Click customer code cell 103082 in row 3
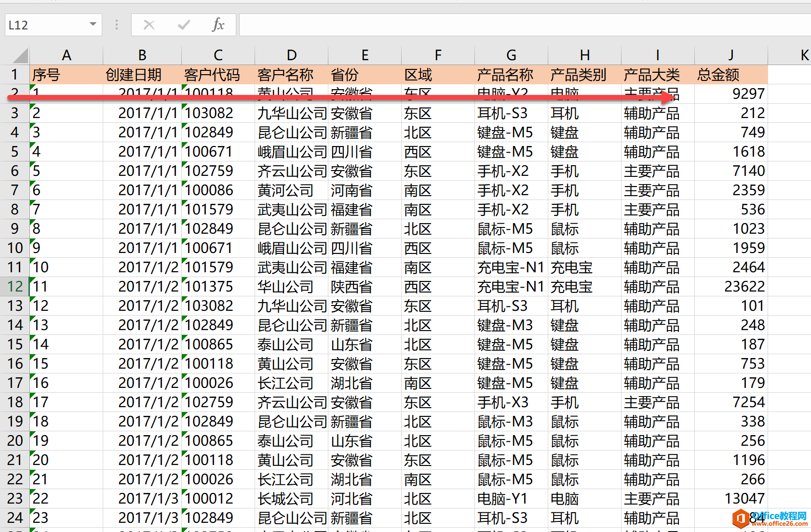811x532 pixels. 218,113
